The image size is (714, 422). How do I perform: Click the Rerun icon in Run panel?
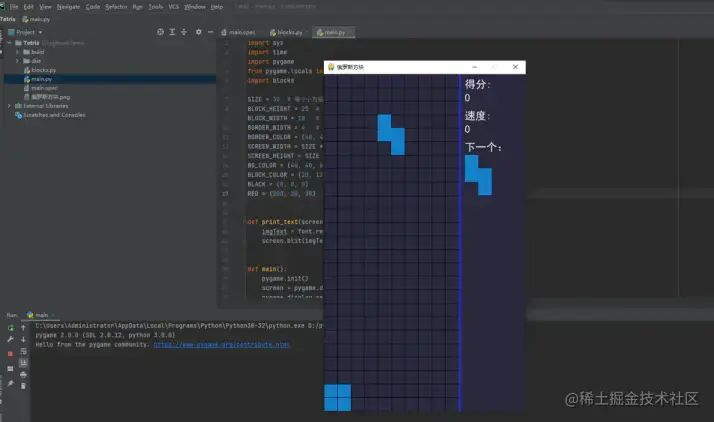[10, 328]
